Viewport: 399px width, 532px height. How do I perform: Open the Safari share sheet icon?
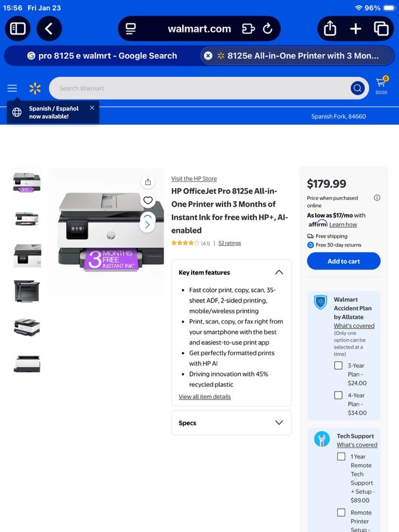330,29
